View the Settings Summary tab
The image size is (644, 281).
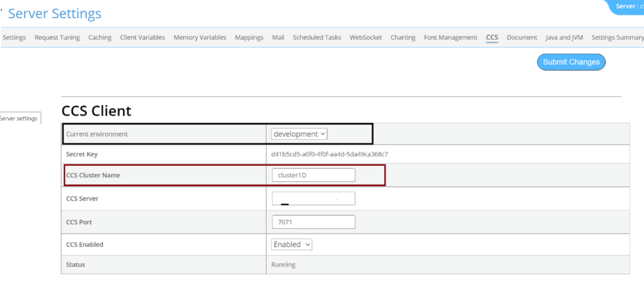pos(617,37)
